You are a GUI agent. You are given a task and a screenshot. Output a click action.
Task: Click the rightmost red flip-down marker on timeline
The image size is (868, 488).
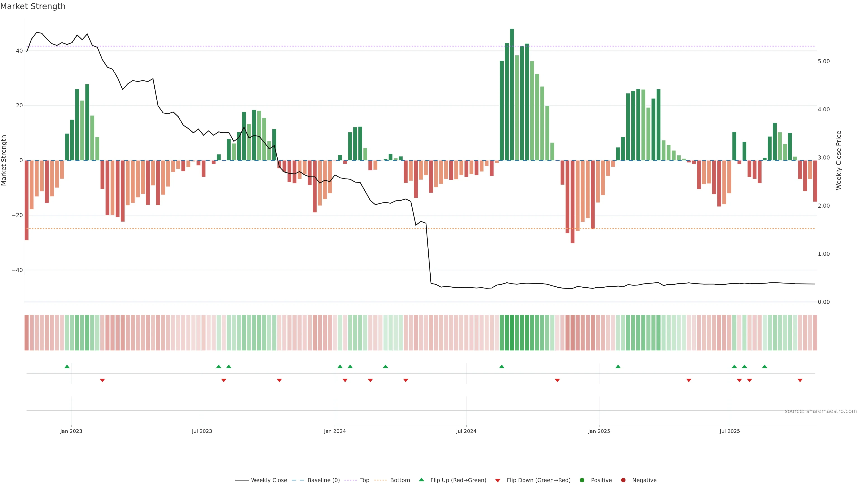tap(800, 380)
